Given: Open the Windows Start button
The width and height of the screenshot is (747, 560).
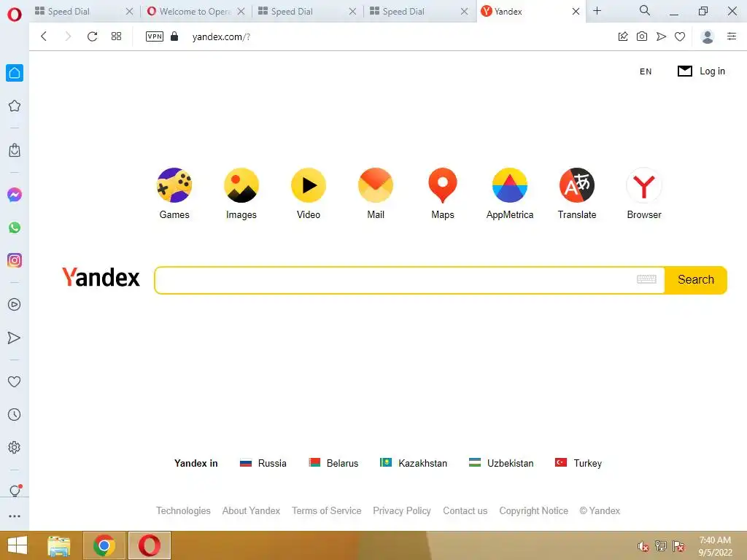Looking at the screenshot, I should click(x=18, y=545).
